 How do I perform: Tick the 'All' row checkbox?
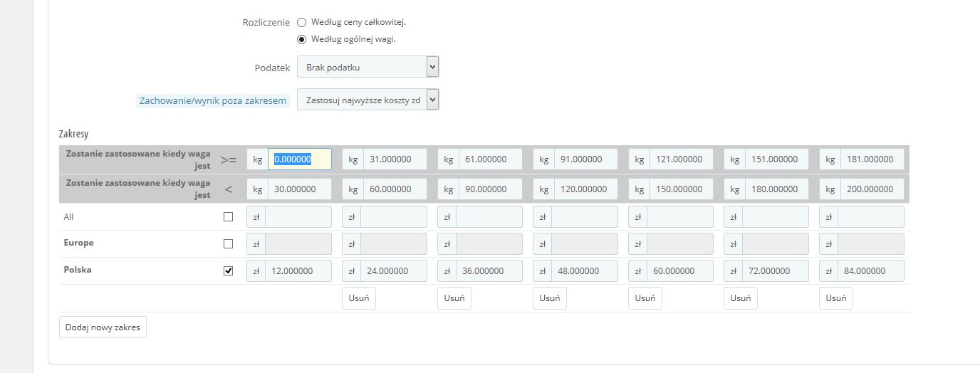point(228,217)
